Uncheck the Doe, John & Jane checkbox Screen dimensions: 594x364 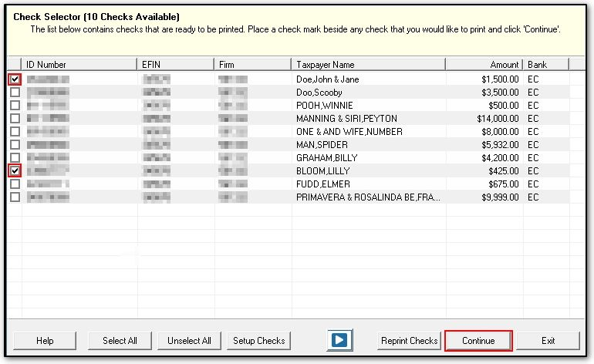click(15, 79)
